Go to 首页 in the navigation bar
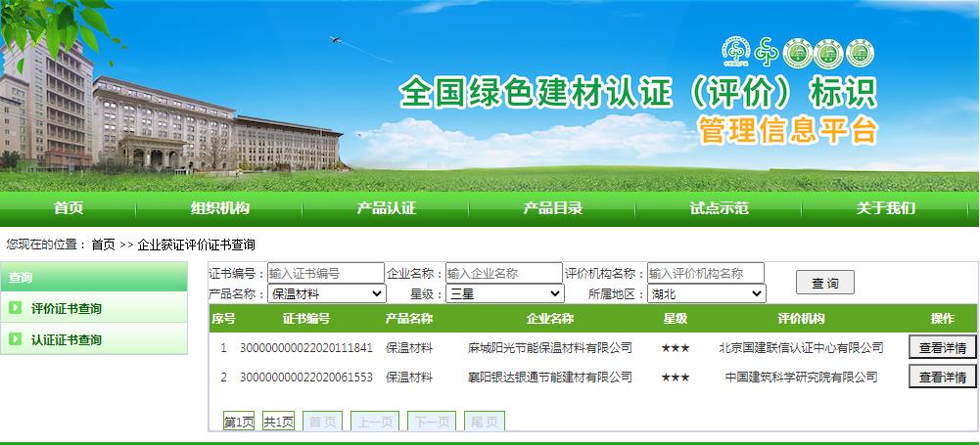980x445 pixels. pyautogui.click(x=69, y=207)
